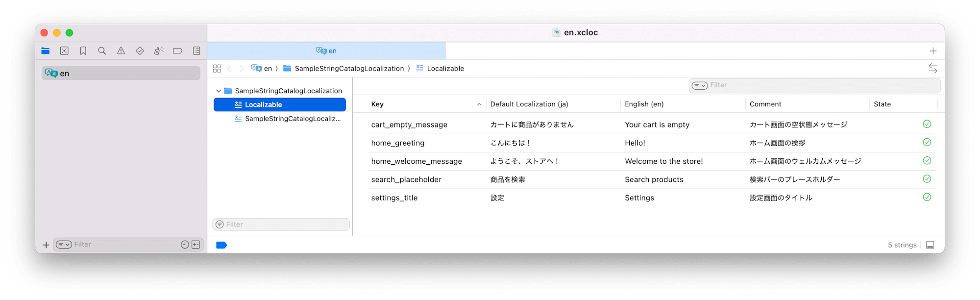Open the Issue navigator warning icon
Viewport: 980px width, 300px height.
point(121,51)
